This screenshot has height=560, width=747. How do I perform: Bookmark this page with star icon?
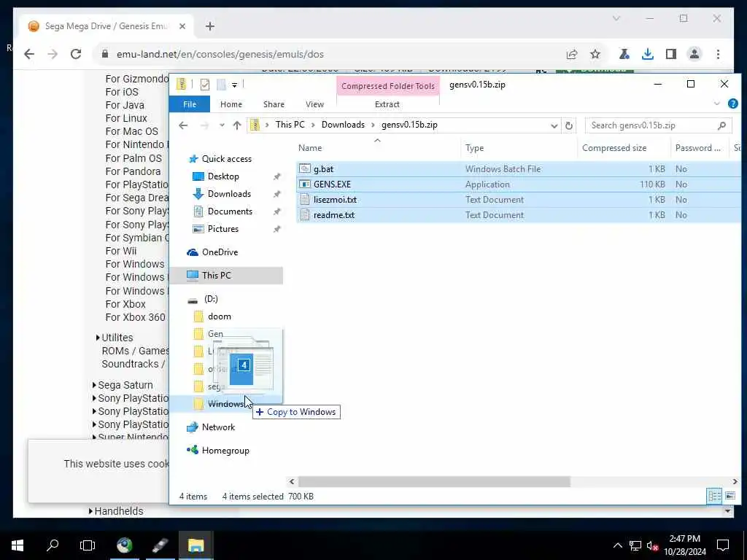[x=595, y=54]
